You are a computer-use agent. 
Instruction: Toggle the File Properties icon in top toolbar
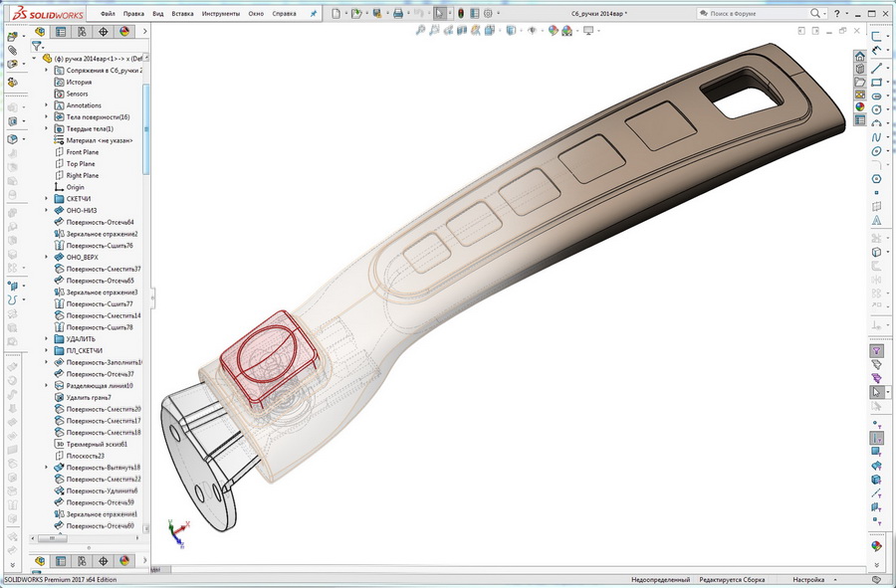474,13
